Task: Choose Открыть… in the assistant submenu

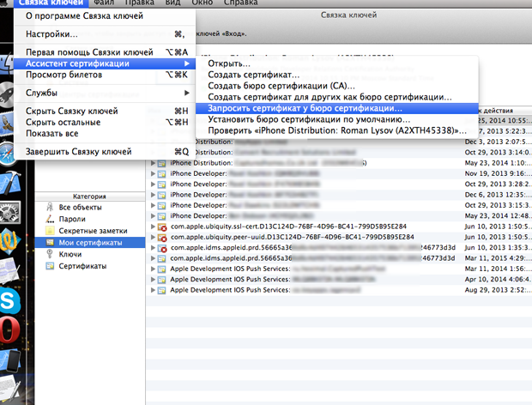Action: (x=337, y=63)
